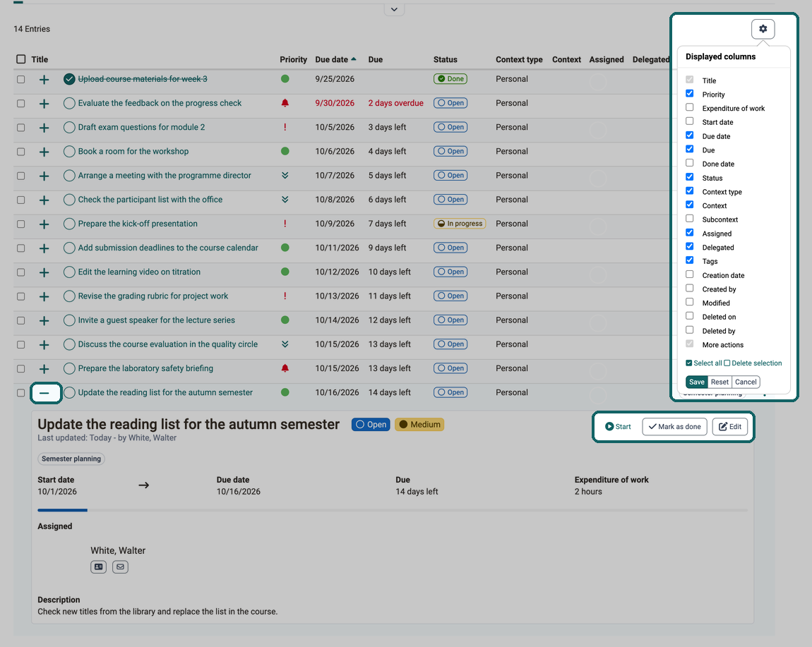Click status circle of 'Edit the learning video on titration'
812x647 pixels.
click(69, 272)
